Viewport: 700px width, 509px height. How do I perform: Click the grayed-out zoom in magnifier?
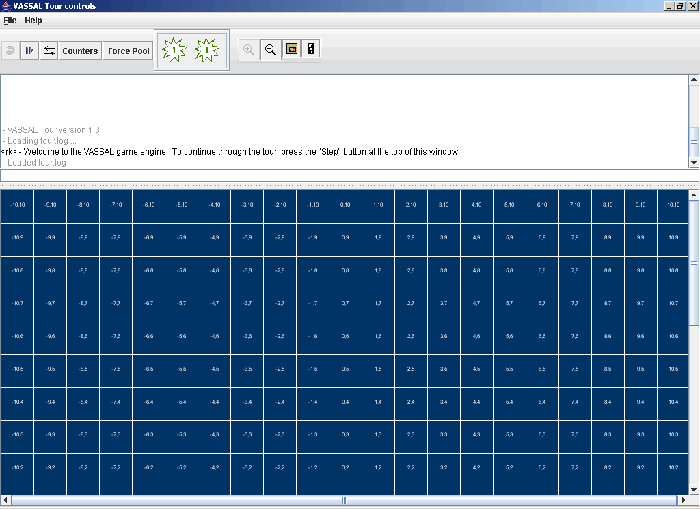pyautogui.click(x=249, y=49)
